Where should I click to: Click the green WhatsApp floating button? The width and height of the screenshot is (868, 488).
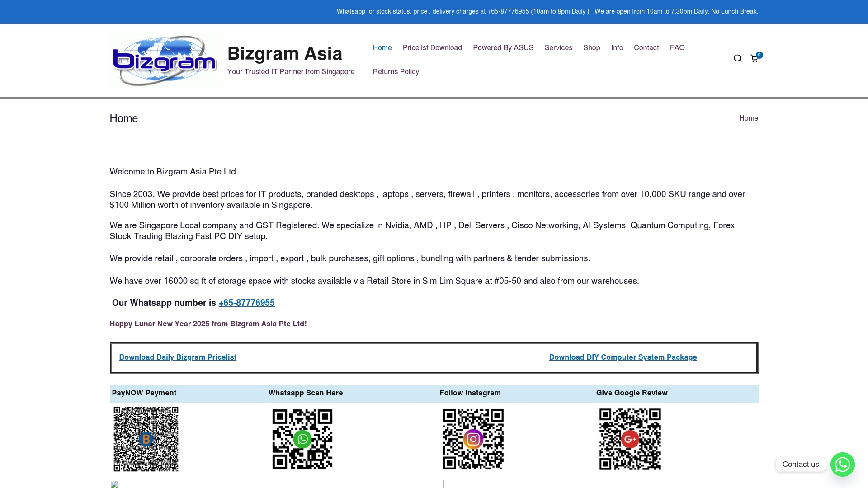click(842, 464)
